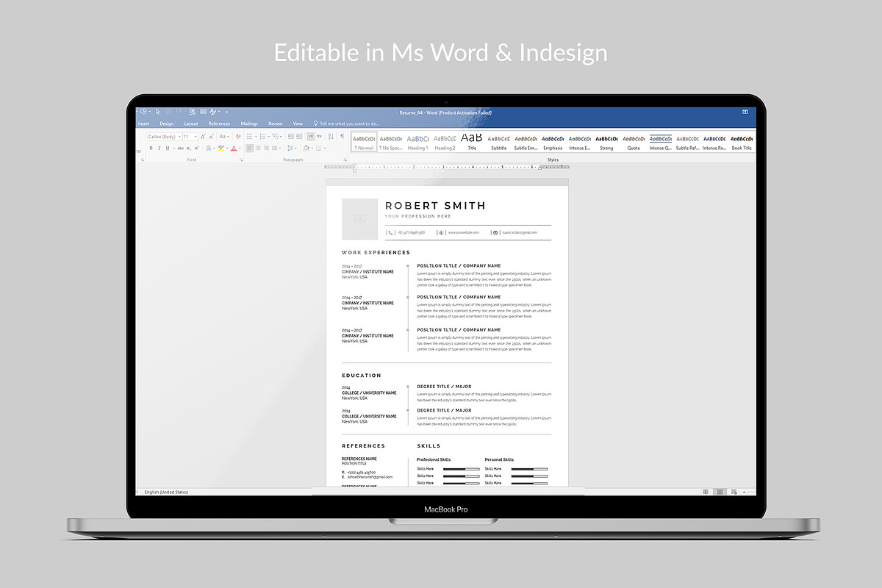The width and height of the screenshot is (882, 588).
Task: Open highlight color dropdown arrow
Action: pos(227,148)
